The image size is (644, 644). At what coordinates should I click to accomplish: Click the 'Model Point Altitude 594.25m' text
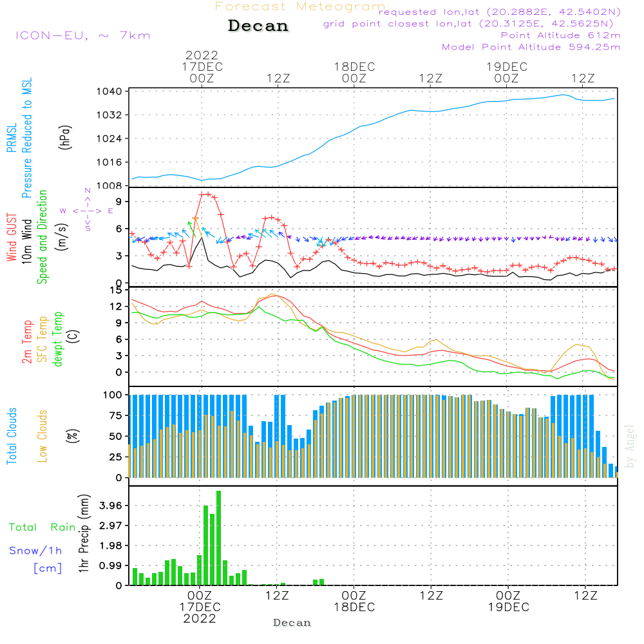point(531,47)
